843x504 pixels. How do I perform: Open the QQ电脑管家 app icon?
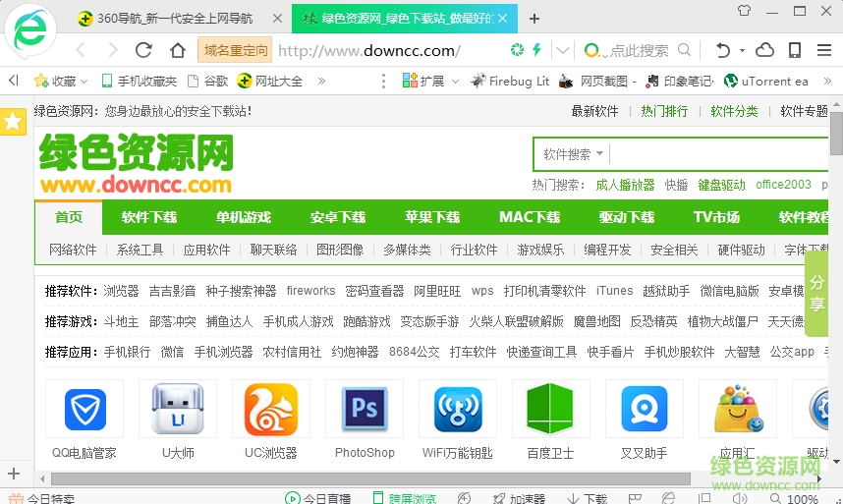(84, 410)
